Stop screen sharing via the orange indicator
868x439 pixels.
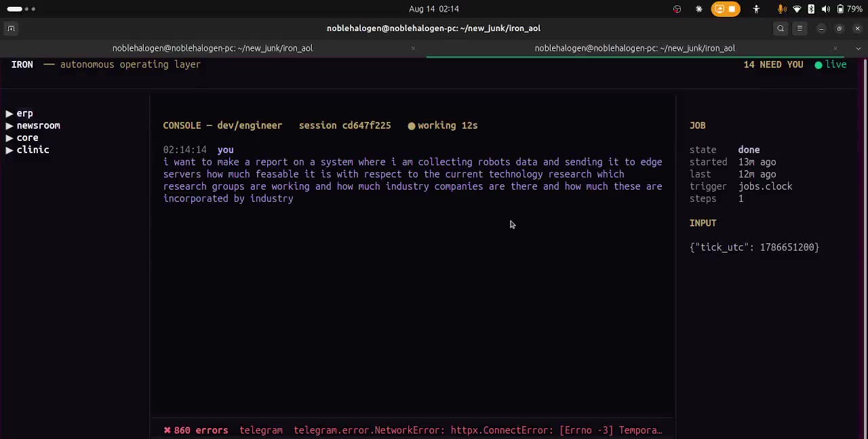click(726, 9)
